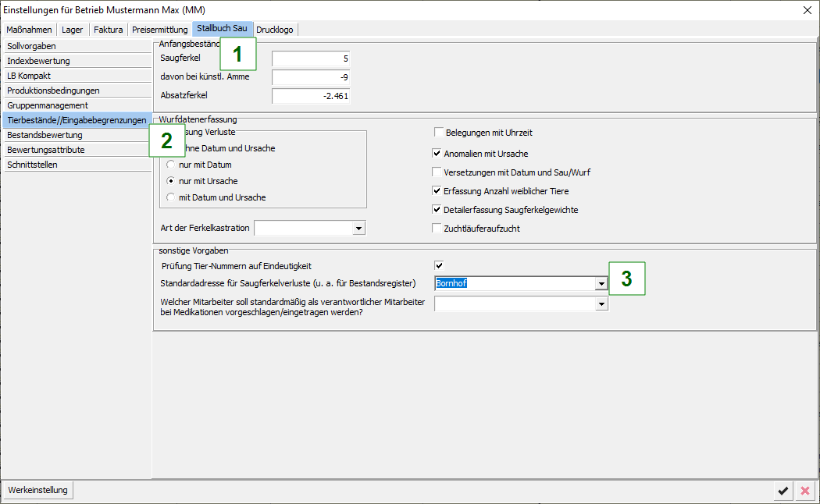820x504 pixels.
Task: Click the Werkeinstellung button
Action: [x=38, y=490]
